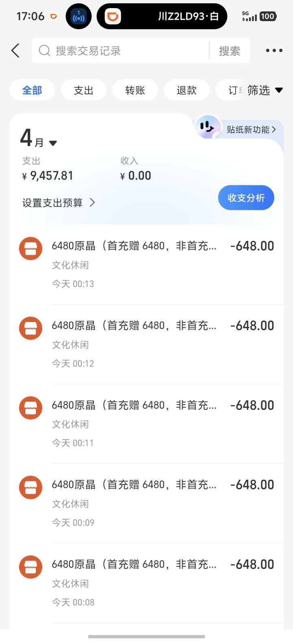
Task: Tap merchant icon of 00:12 transaction
Action: click(x=31, y=328)
